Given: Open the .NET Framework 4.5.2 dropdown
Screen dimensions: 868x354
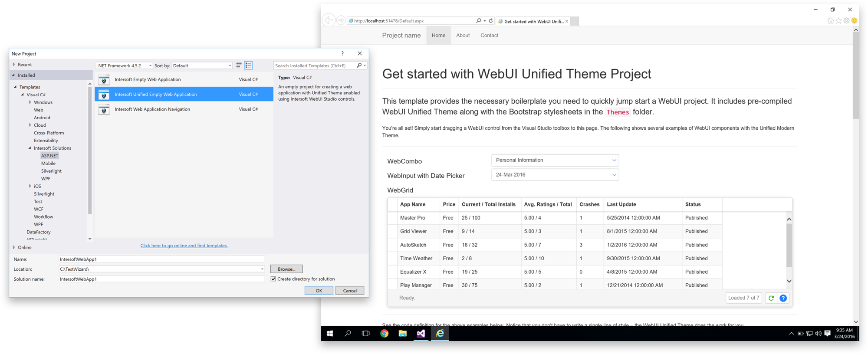Looking at the screenshot, I should click(125, 66).
